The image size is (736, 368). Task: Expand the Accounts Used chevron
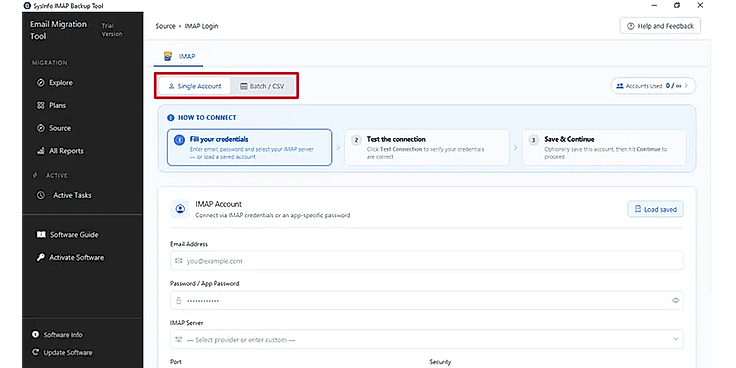point(686,86)
